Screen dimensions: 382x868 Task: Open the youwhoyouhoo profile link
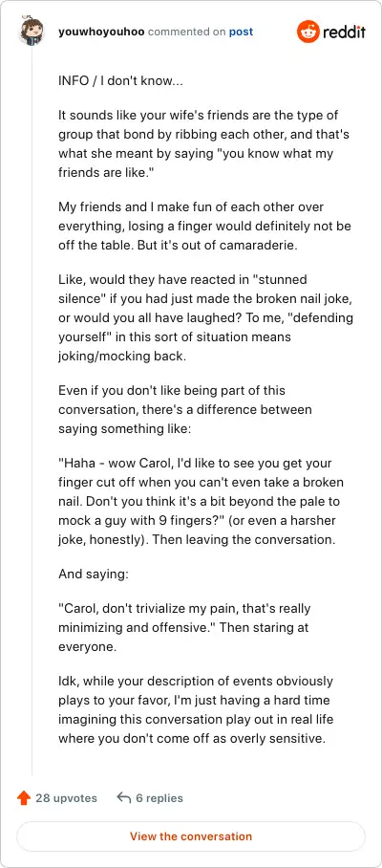click(x=101, y=32)
